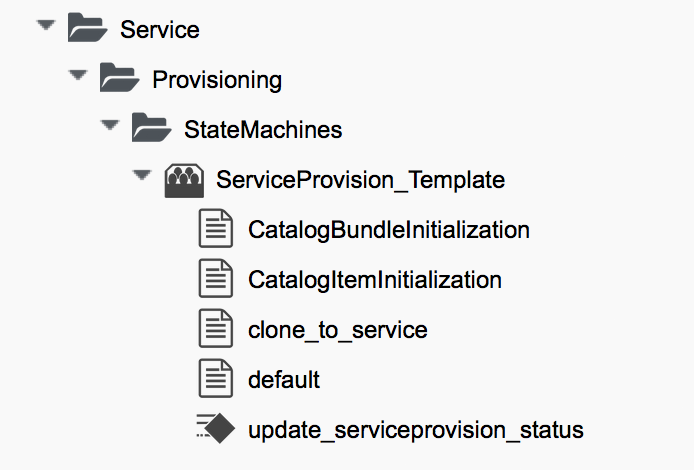This screenshot has width=694, height=470.
Task: Collapse the Service tree node
Action: 44,27
